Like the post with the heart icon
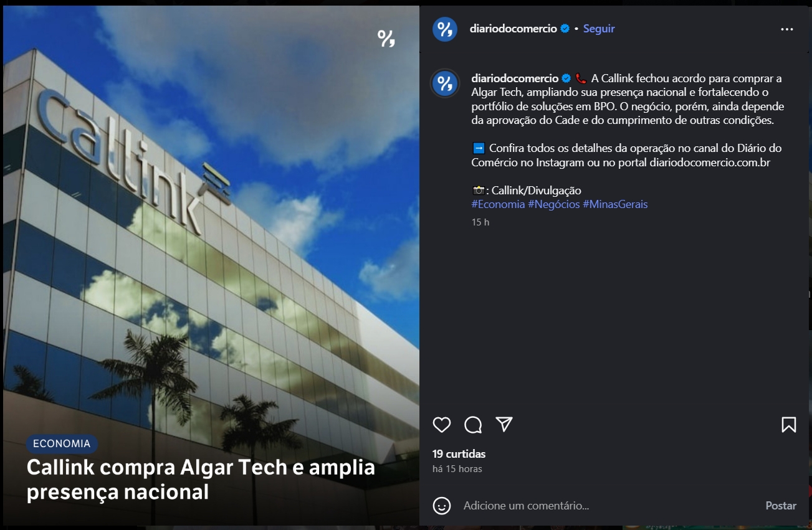The width and height of the screenshot is (812, 530). [x=442, y=425]
